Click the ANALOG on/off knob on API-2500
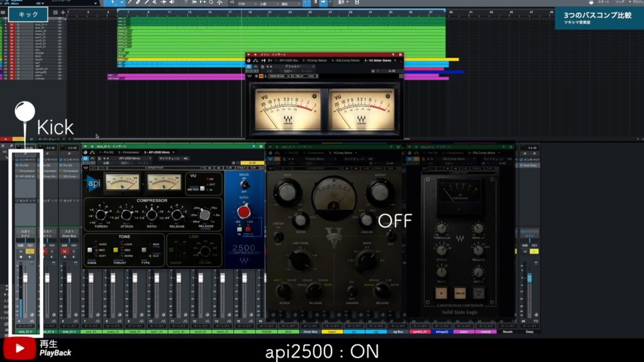Image resolution: width=644 pixels, height=362 pixels. 244,185
